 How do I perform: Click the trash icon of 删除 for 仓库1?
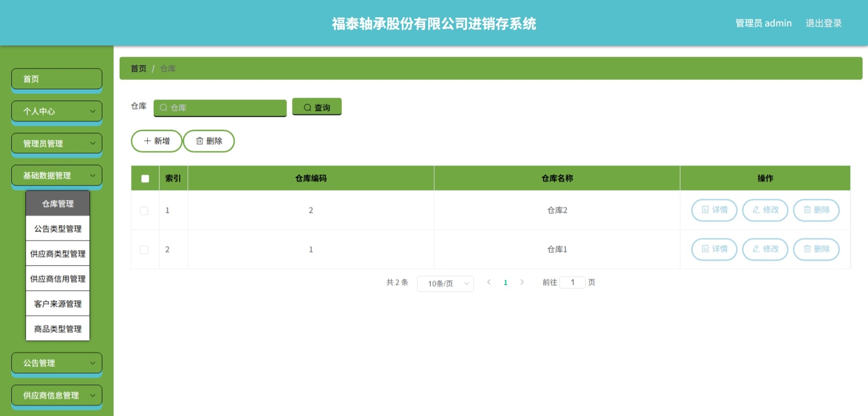coord(807,249)
